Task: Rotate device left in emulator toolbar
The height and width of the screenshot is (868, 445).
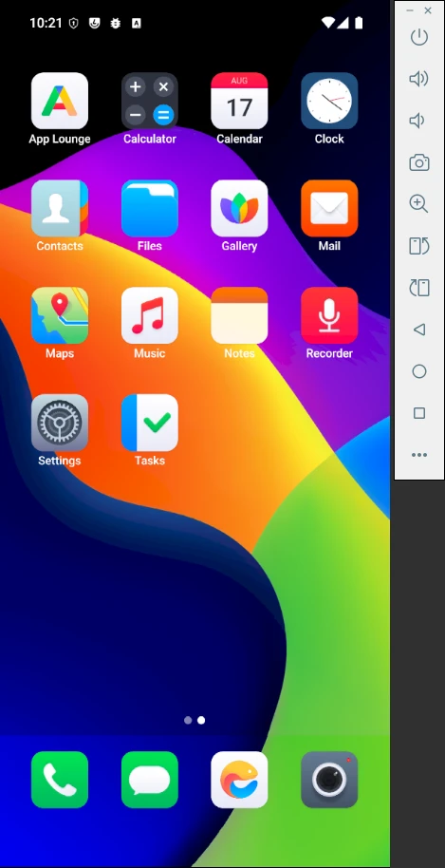Action: tap(419, 246)
